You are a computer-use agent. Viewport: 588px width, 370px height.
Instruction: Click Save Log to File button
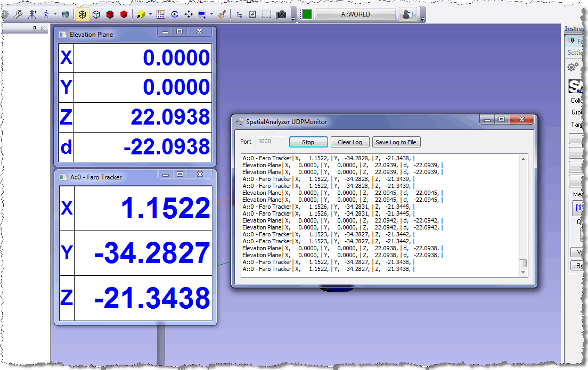point(396,142)
